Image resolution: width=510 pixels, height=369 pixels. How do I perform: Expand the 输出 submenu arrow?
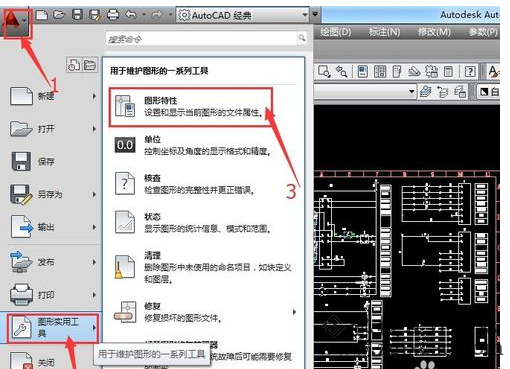pos(94,227)
